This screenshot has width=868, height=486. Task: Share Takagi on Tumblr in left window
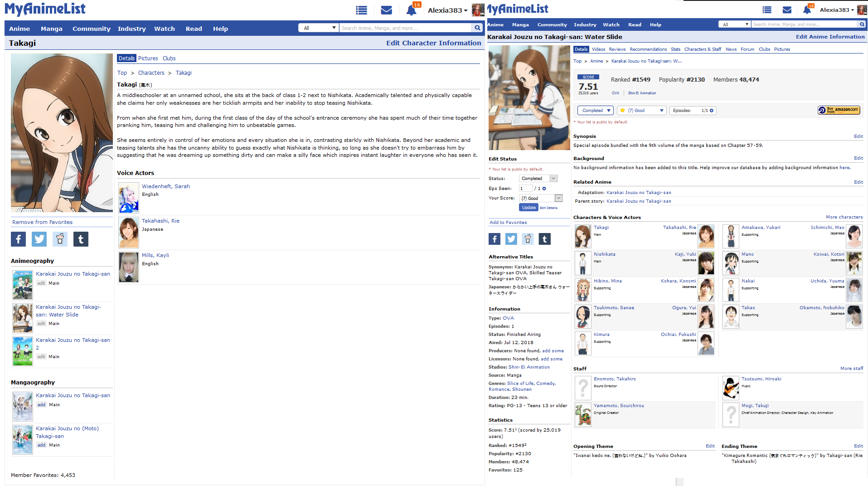pos(81,239)
